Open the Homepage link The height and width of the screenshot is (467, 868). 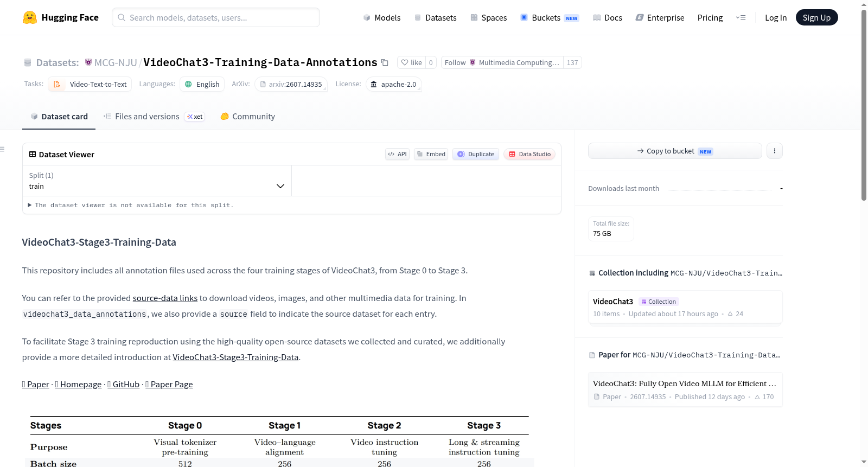[x=78, y=384]
